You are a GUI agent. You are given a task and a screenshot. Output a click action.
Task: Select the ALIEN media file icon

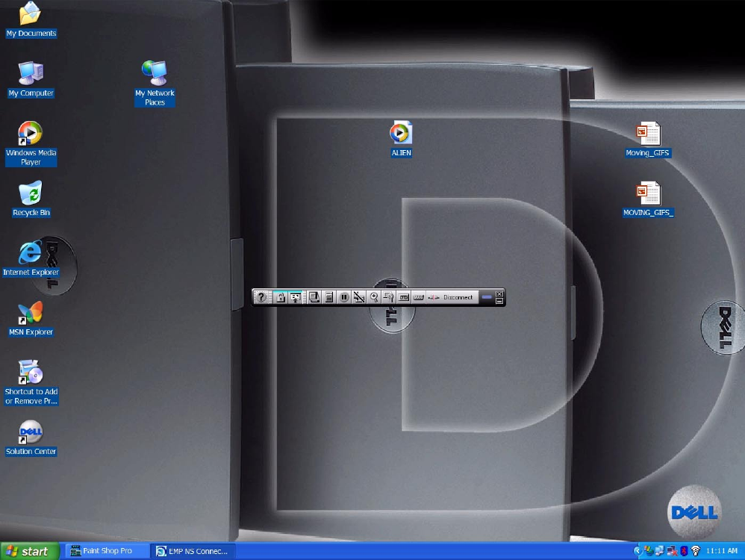coord(401,140)
